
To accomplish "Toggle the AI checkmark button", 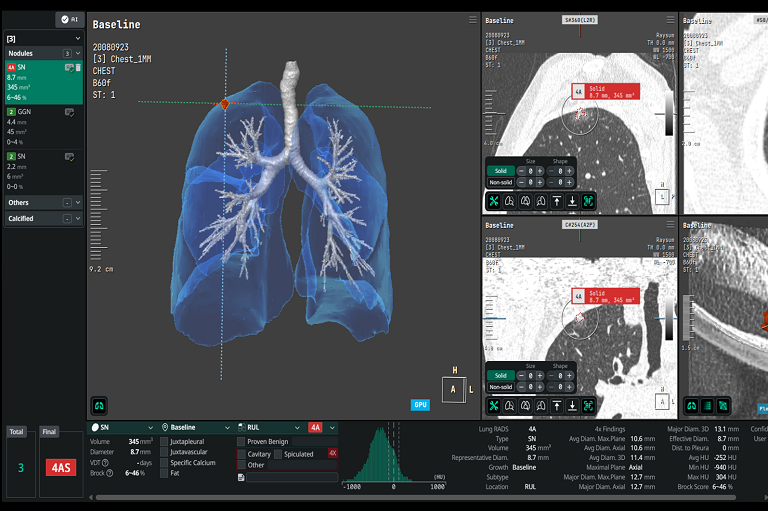I will pyautogui.click(x=70, y=19).
